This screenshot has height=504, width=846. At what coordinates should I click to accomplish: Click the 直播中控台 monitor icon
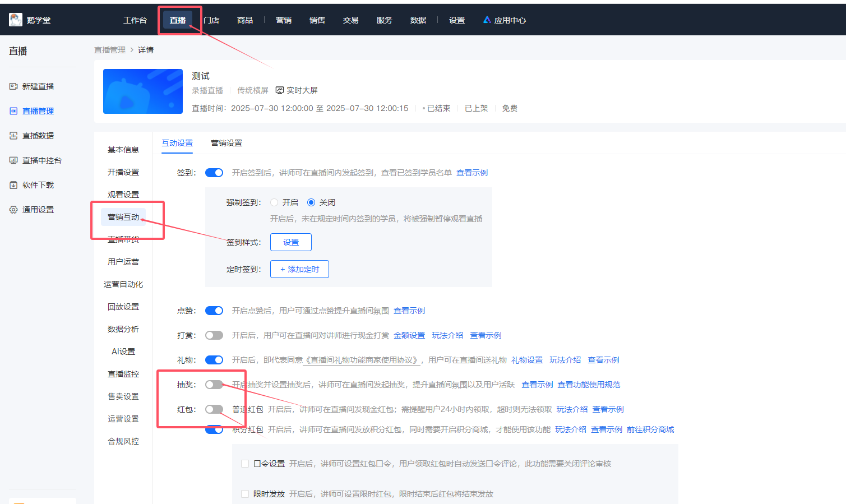13,160
